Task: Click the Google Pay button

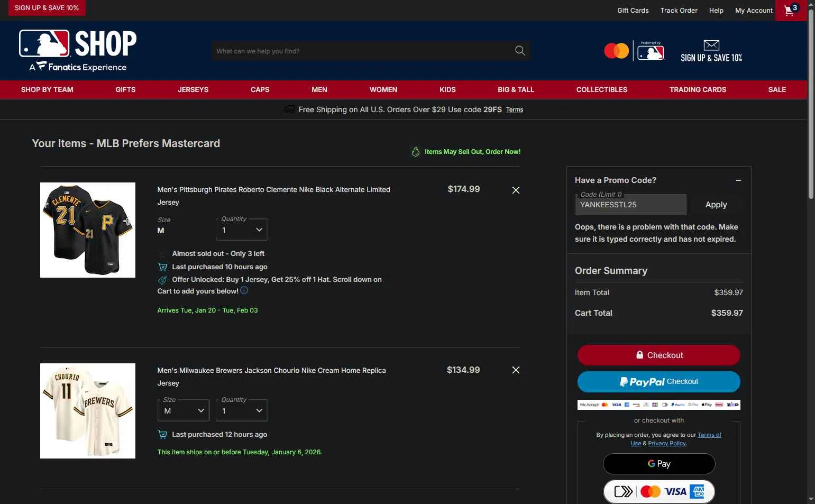Action: [659, 464]
